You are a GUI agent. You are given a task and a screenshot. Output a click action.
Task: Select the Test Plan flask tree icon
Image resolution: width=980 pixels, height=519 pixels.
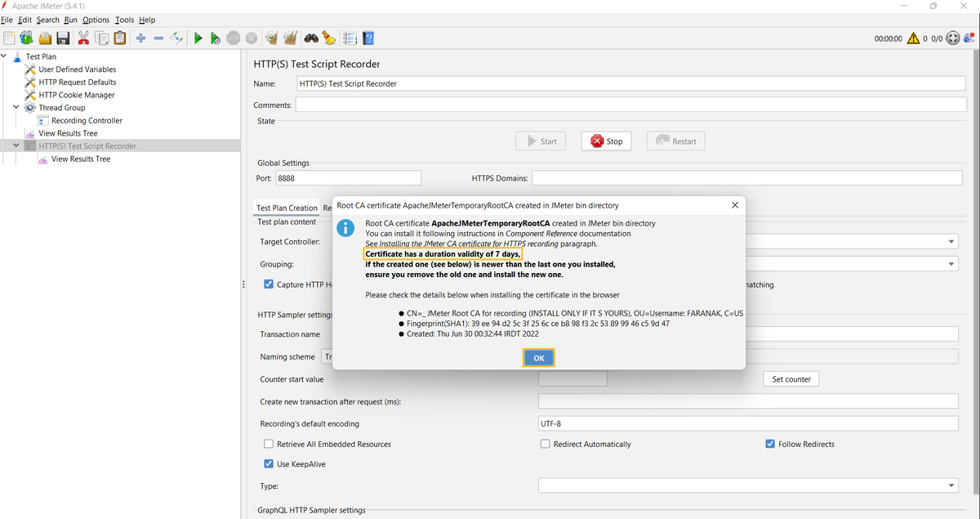click(x=17, y=56)
